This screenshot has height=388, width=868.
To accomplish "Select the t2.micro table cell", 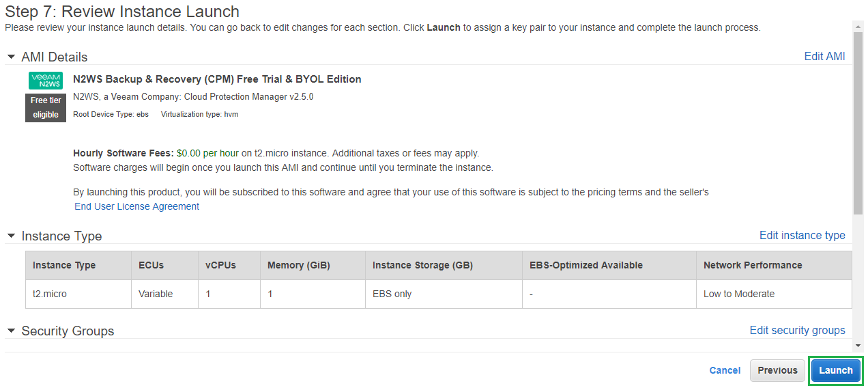I will click(50, 294).
